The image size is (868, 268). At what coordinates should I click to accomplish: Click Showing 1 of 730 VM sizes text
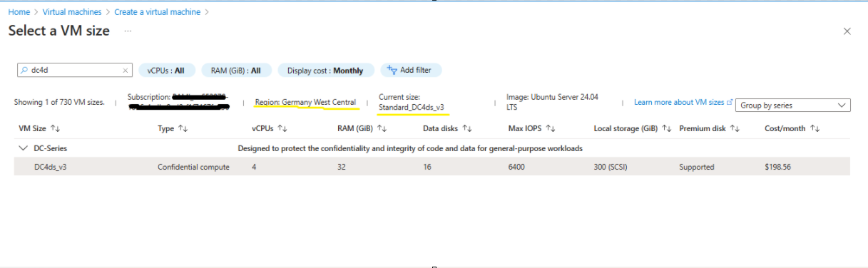click(x=59, y=103)
